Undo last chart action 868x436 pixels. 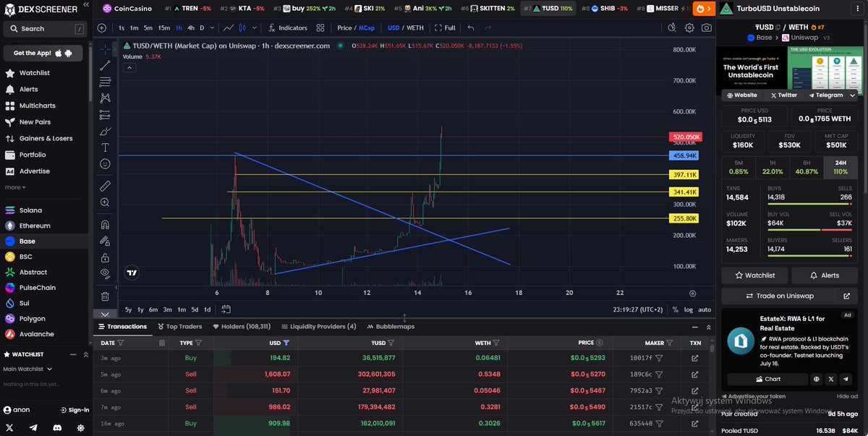pos(471,27)
